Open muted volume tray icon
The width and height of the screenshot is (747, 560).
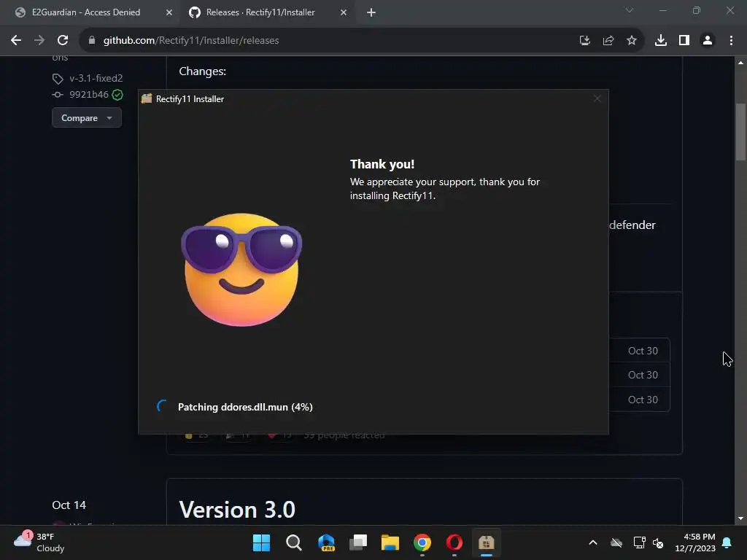click(658, 542)
